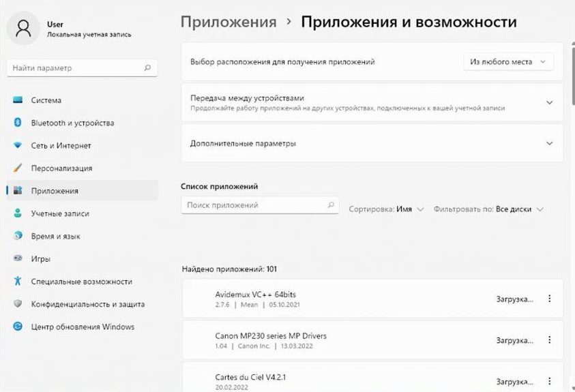This screenshot has width=575, height=392.
Task: Open the 'Сортировка: Имя' sort dropdown
Action: (x=387, y=209)
